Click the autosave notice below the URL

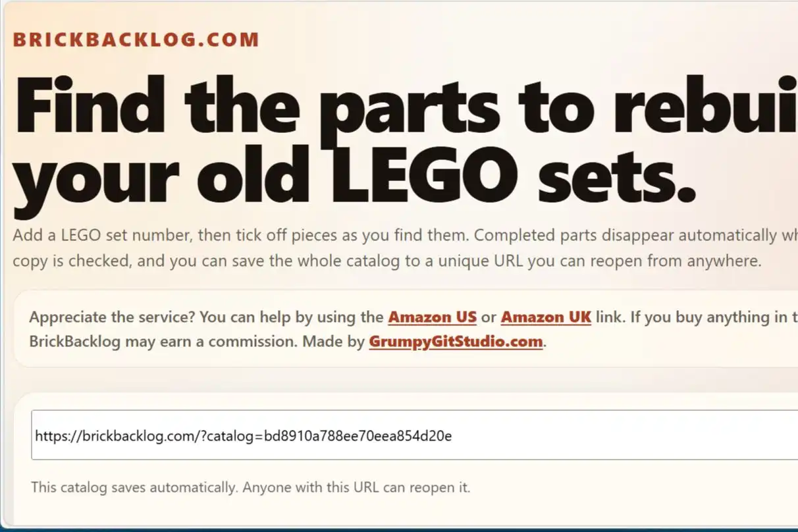(x=252, y=487)
